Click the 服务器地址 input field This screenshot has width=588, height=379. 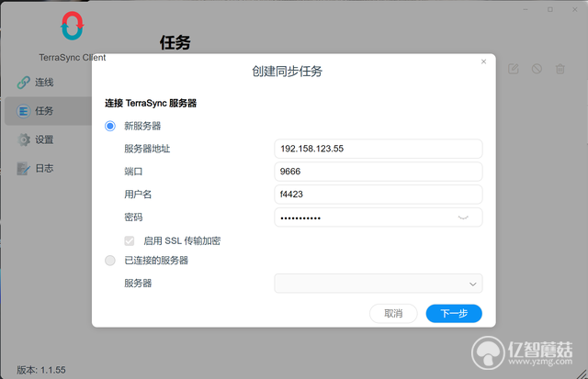tap(378, 149)
